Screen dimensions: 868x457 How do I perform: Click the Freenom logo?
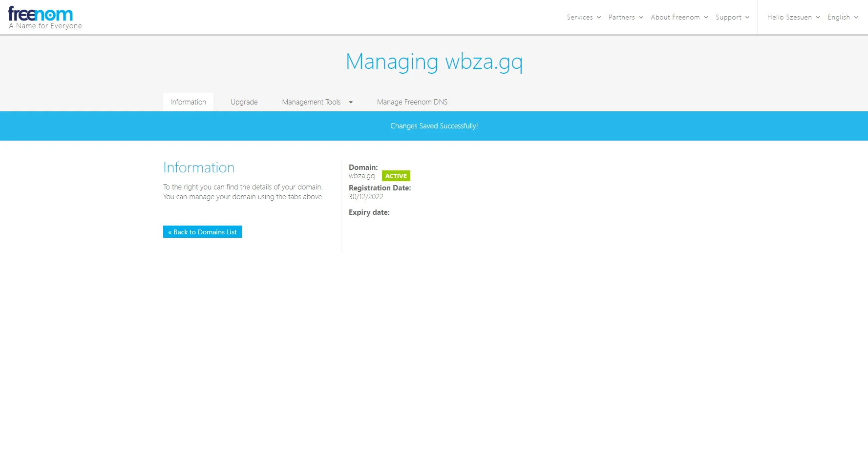point(41,15)
